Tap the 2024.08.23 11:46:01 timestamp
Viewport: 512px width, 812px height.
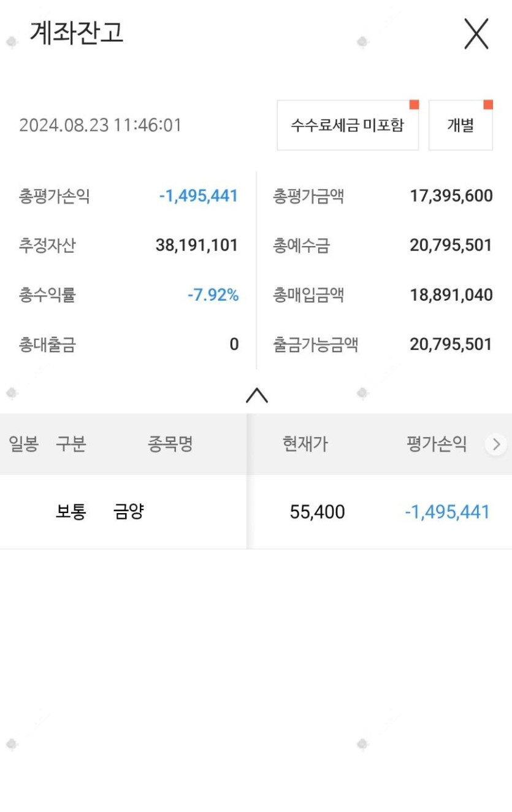101,125
